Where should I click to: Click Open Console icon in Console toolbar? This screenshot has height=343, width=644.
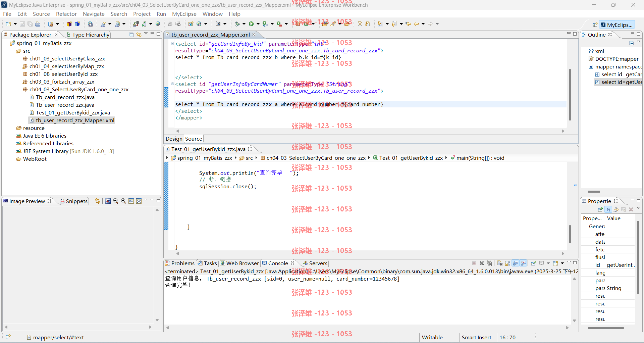coord(556,263)
